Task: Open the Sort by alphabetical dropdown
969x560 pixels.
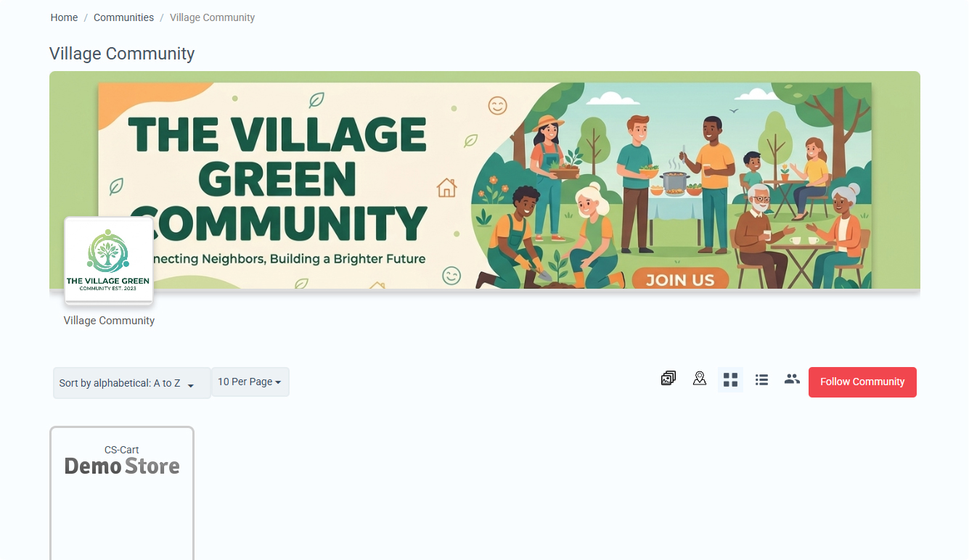Action: click(132, 383)
